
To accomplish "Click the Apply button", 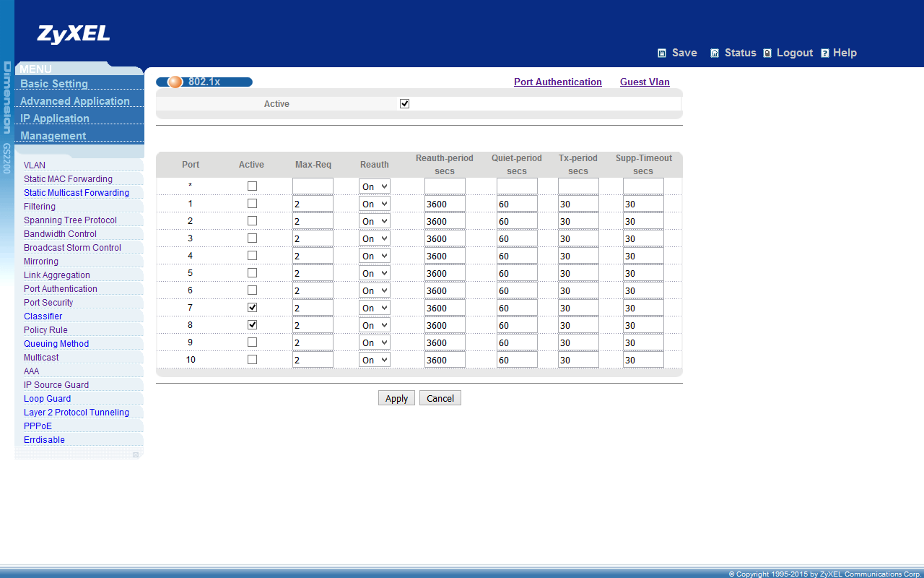I will pyautogui.click(x=396, y=398).
